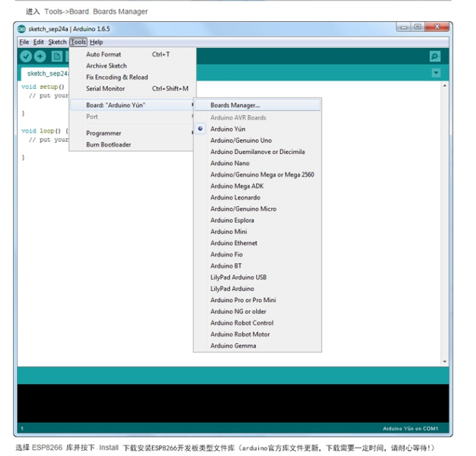The height and width of the screenshot is (456, 476).
Task: Click the 'void loop()' code line
Action: point(44,131)
